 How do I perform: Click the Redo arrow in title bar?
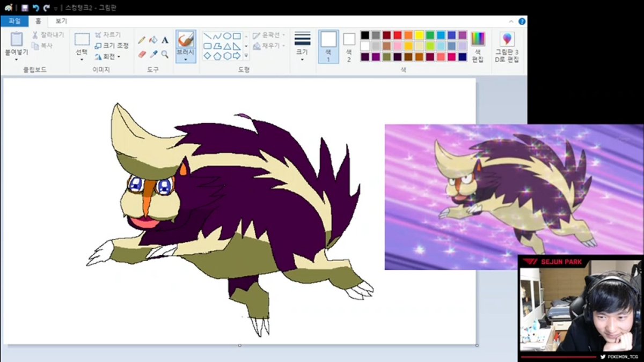click(x=46, y=8)
